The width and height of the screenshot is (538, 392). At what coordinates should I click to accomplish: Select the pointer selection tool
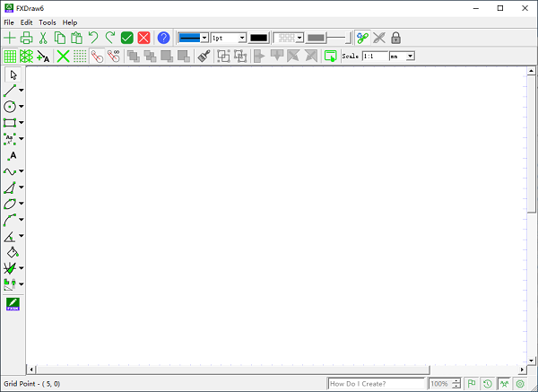[13, 74]
